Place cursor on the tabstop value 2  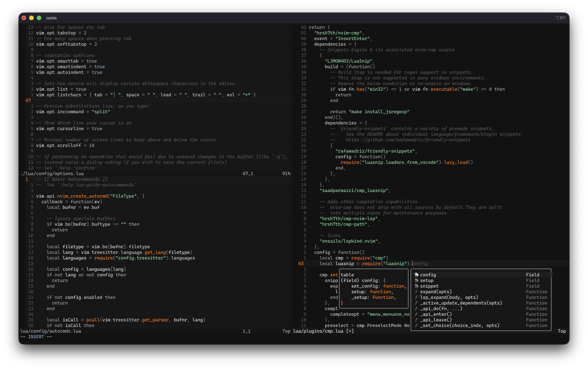[x=85, y=33]
